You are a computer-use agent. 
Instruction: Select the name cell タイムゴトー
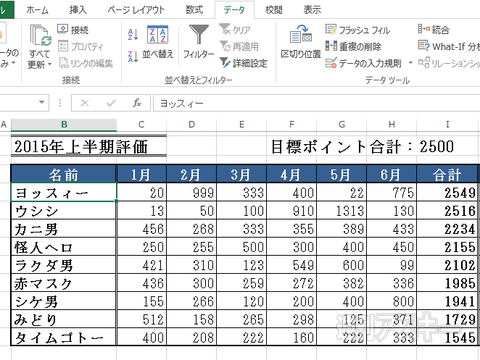pos(64,337)
